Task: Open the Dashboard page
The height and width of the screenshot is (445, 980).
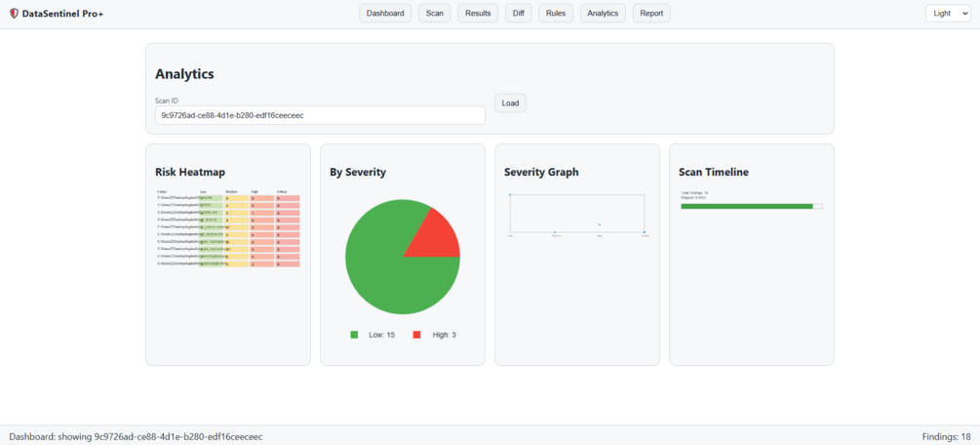Action: tap(385, 13)
